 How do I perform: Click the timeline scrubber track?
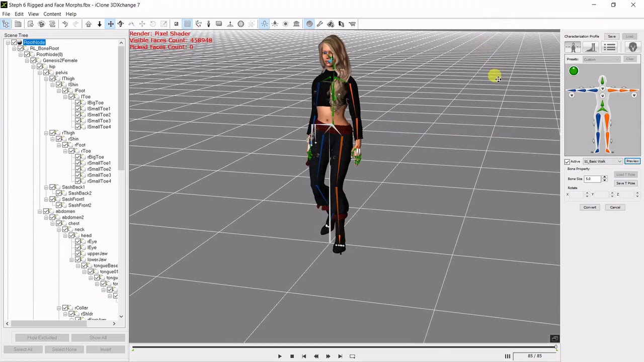344,347
